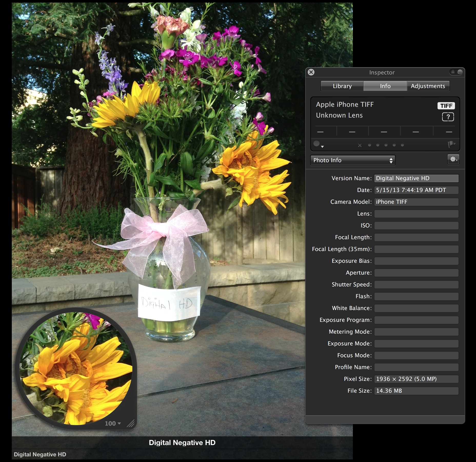Click the reject rating X icon
This screenshot has height=462, width=476.
coord(360,145)
